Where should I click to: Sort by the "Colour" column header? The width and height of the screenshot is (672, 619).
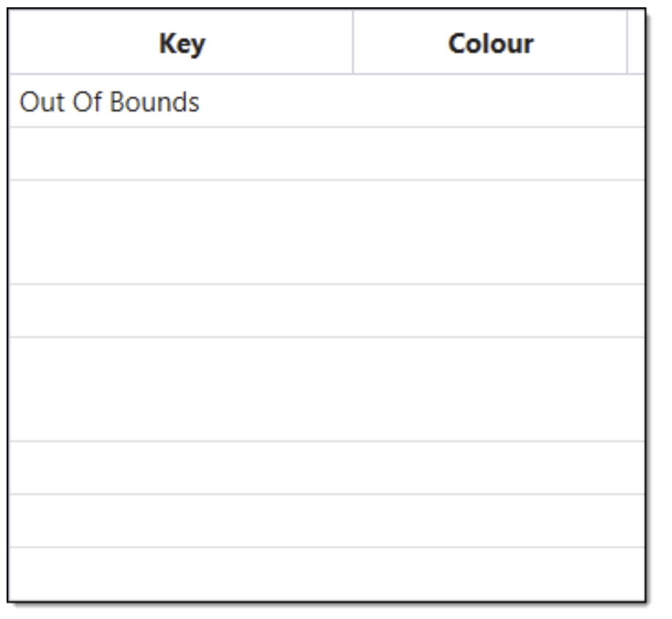pyautogui.click(x=490, y=44)
